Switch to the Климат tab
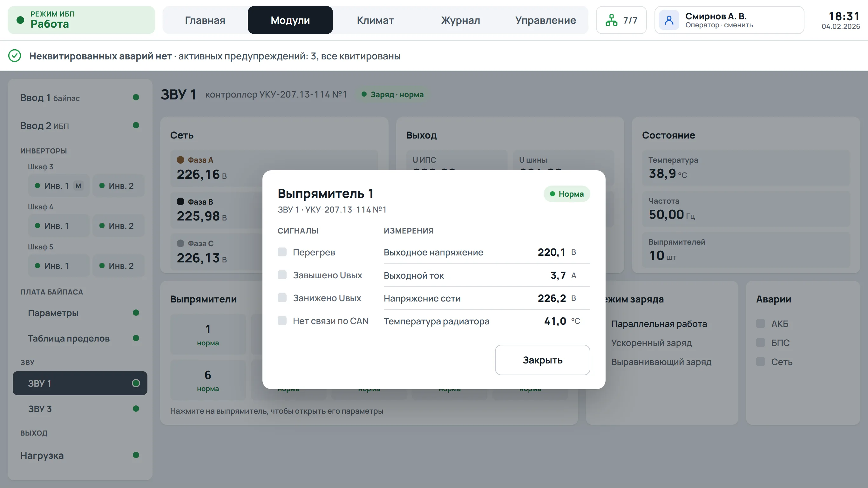 point(375,20)
